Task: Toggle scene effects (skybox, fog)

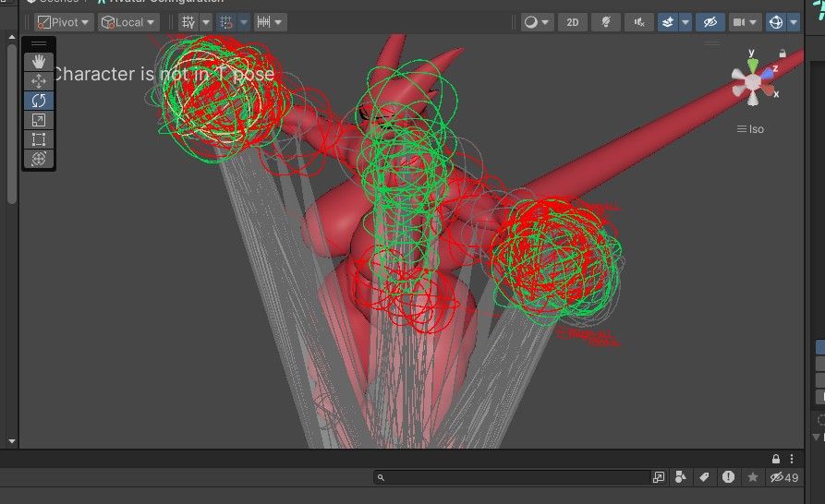Action: (668, 22)
